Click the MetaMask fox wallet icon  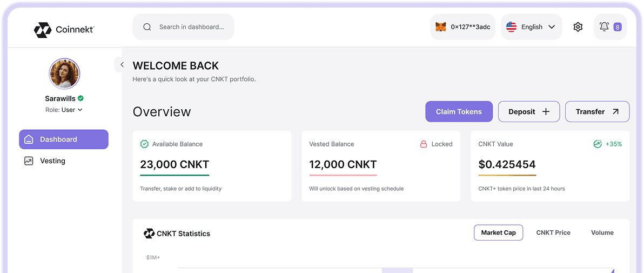tap(441, 27)
